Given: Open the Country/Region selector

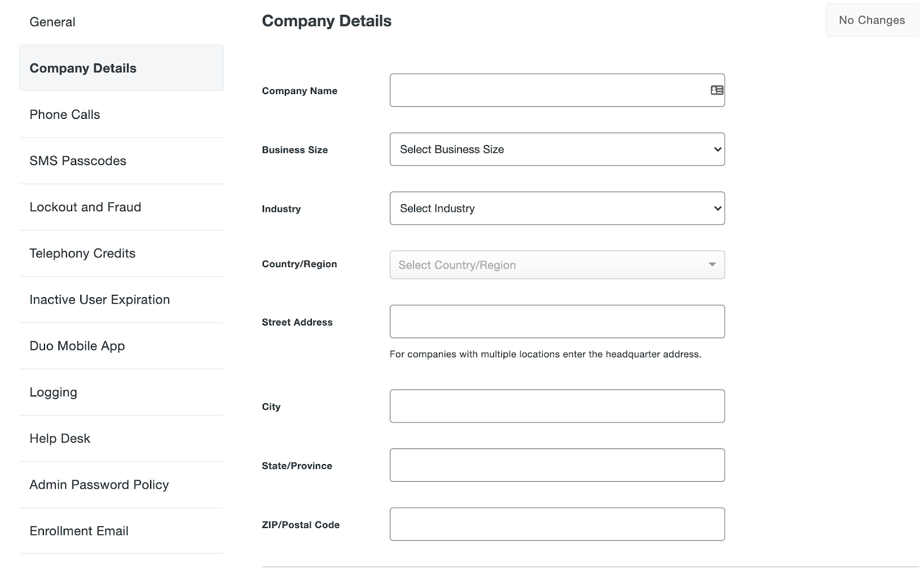Looking at the screenshot, I should [x=556, y=265].
